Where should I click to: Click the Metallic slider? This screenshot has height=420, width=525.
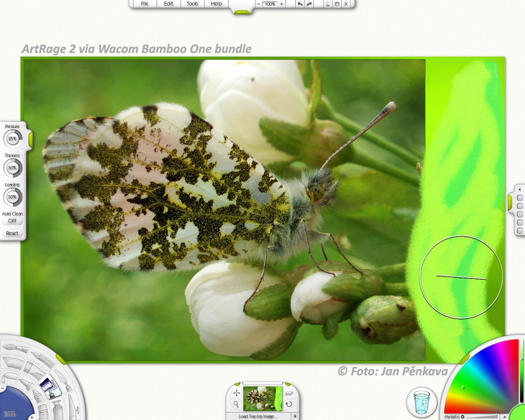coord(481,417)
